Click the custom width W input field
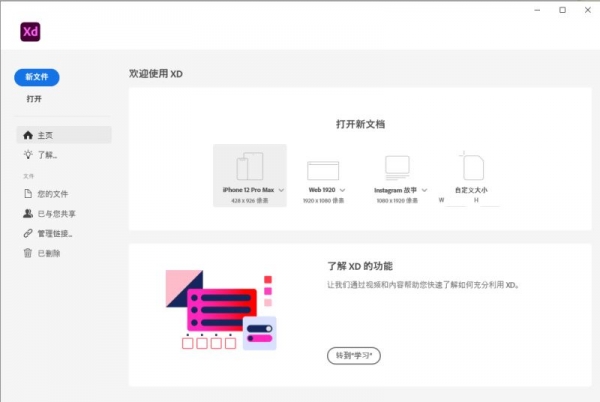Screen dimensions: 600x402 tap(457, 201)
